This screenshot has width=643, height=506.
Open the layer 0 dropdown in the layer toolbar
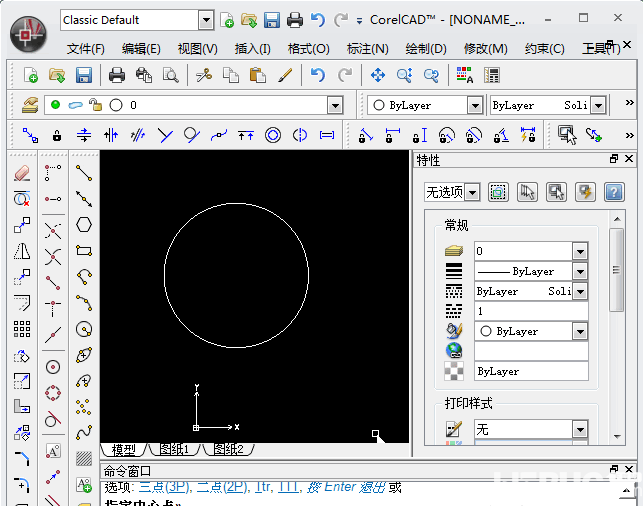(335, 106)
